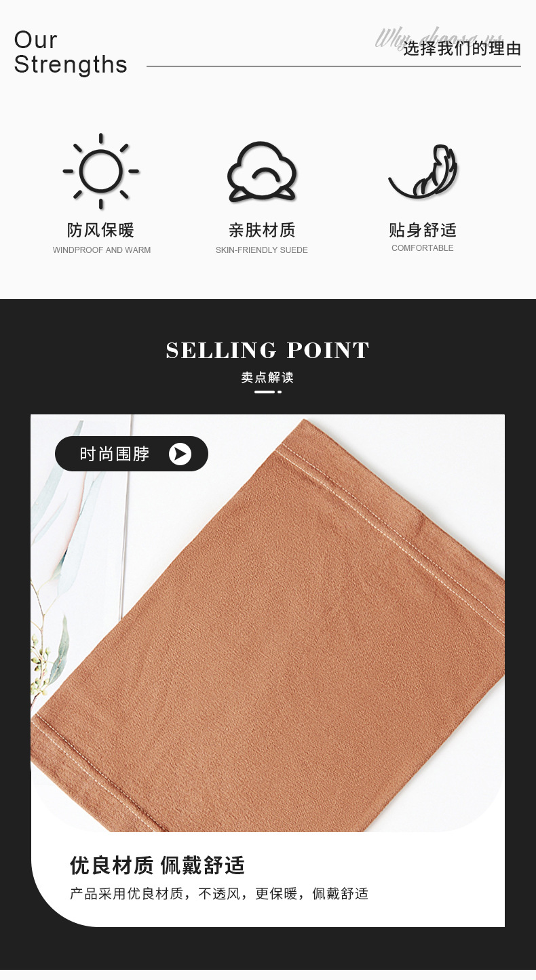The height and width of the screenshot is (980, 536).
Task: Click the product description text under the headline
Action: pyautogui.click(x=219, y=894)
